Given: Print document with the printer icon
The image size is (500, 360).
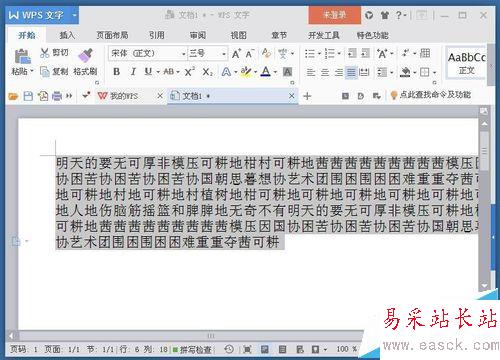Looking at the screenshot, I should tap(57, 96).
